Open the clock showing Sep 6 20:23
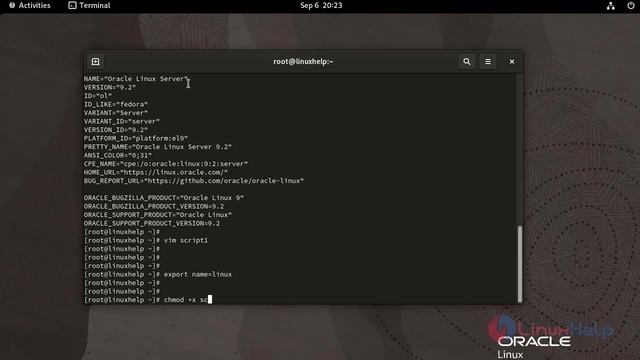This screenshot has height=360, width=640. coord(321,5)
